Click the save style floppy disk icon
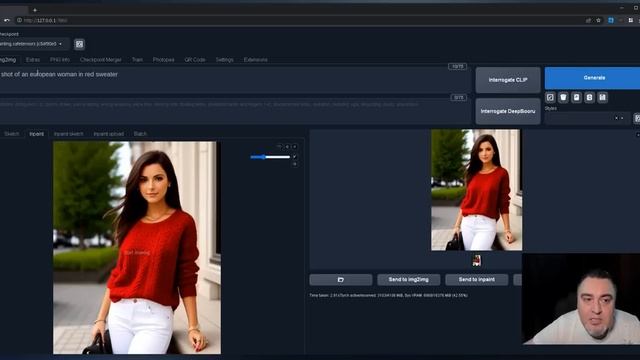The height and width of the screenshot is (360, 640). click(x=602, y=97)
